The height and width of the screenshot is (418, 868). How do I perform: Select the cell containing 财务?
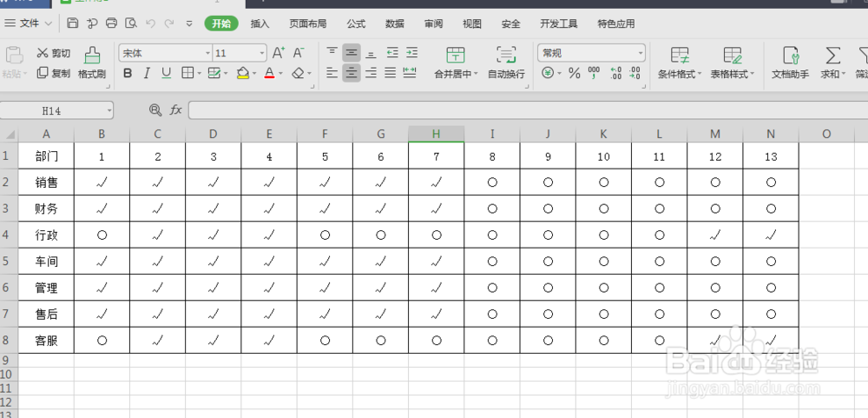47,209
